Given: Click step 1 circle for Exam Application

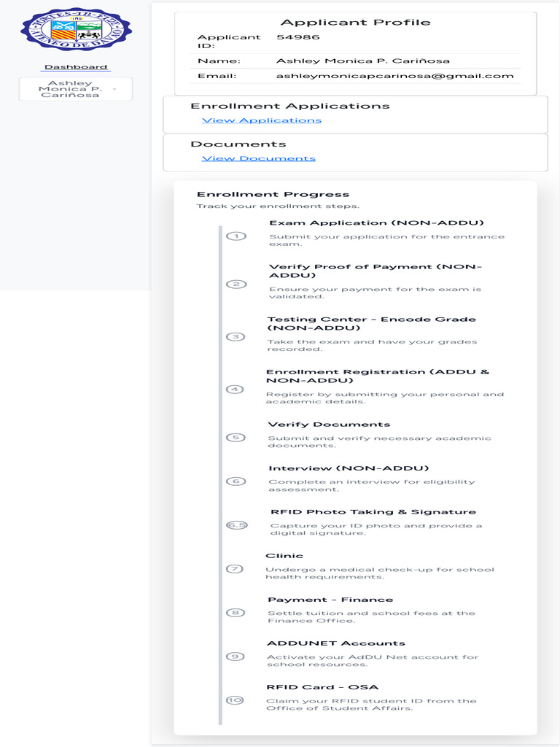Looking at the screenshot, I should pos(236,236).
